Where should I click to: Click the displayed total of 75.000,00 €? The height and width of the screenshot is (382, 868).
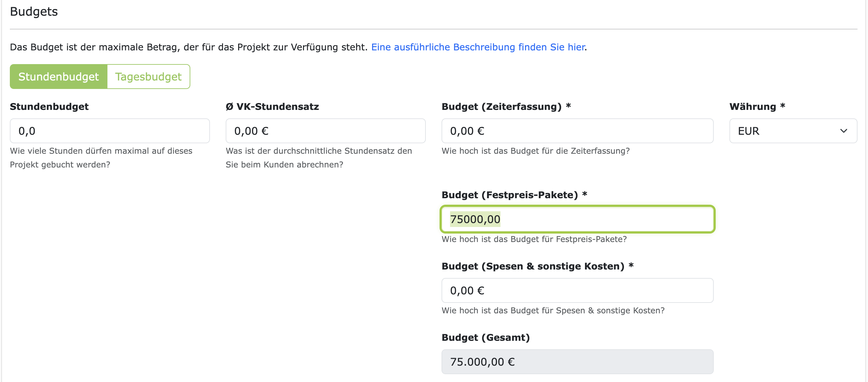(x=482, y=362)
